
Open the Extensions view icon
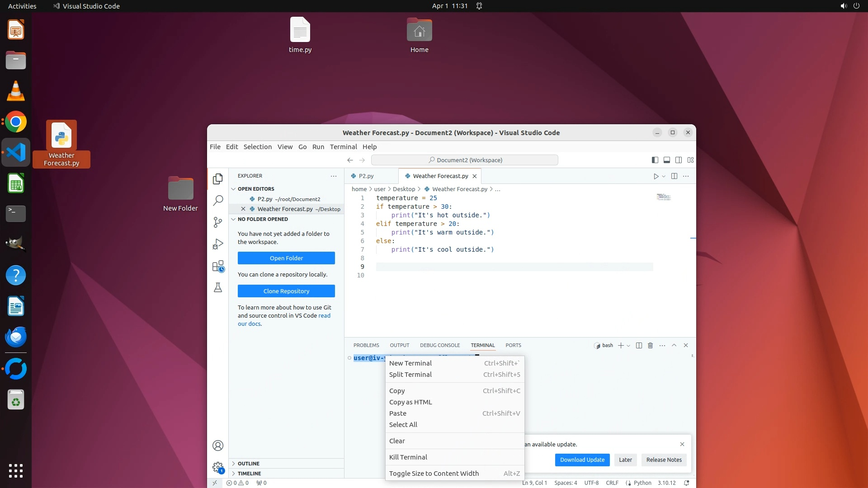[x=218, y=266]
